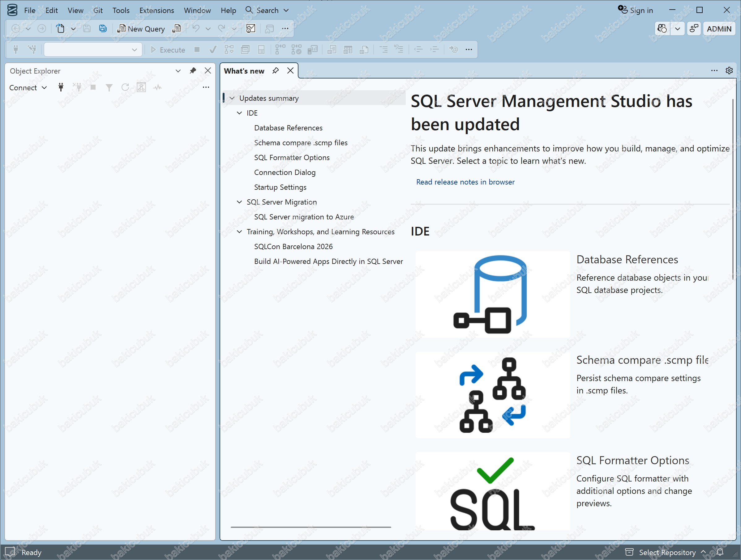Click the single-disk Save icon
Viewport: 741px width, 560px height.
(87, 29)
